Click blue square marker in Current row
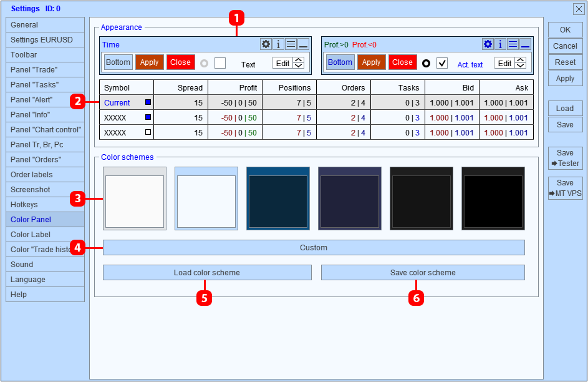This screenshot has width=588, height=382. (148, 102)
